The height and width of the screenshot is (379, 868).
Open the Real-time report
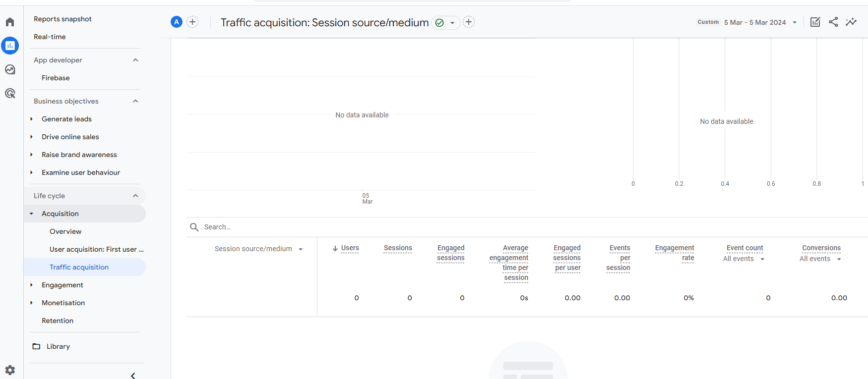pos(50,37)
